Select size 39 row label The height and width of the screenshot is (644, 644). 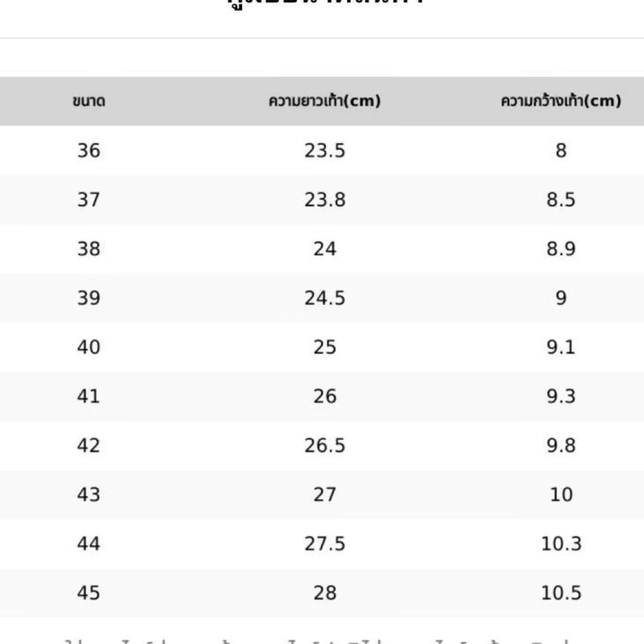(x=89, y=297)
